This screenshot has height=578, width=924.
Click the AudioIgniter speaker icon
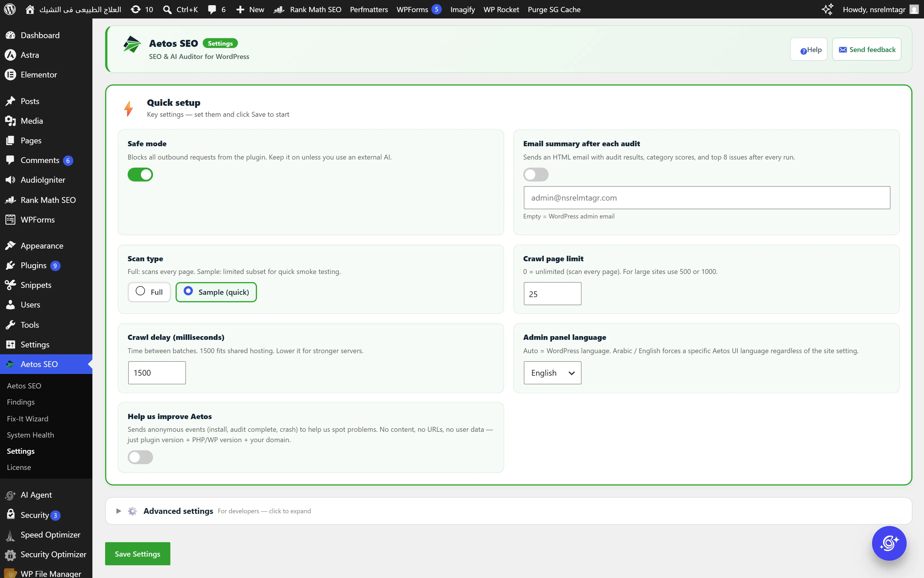[10, 180]
